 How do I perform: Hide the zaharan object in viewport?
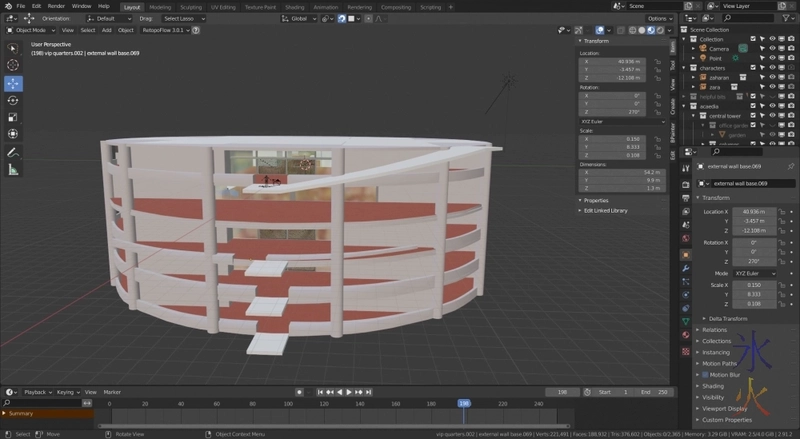[x=772, y=77]
